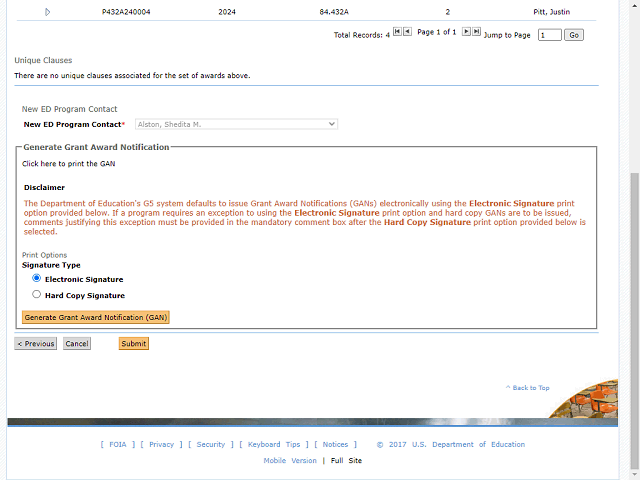The height and width of the screenshot is (480, 640).
Task: Select the Hard Copy Signature radio button
Action: 36,294
